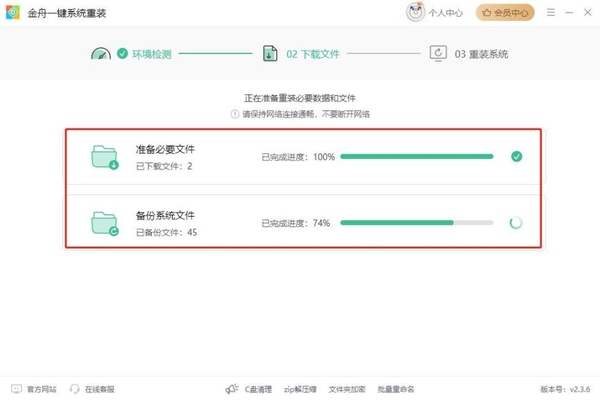This screenshot has width=600, height=400.
Task: Click the version number v2.3.6
Action: pyautogui.click(x=580, y=389)
